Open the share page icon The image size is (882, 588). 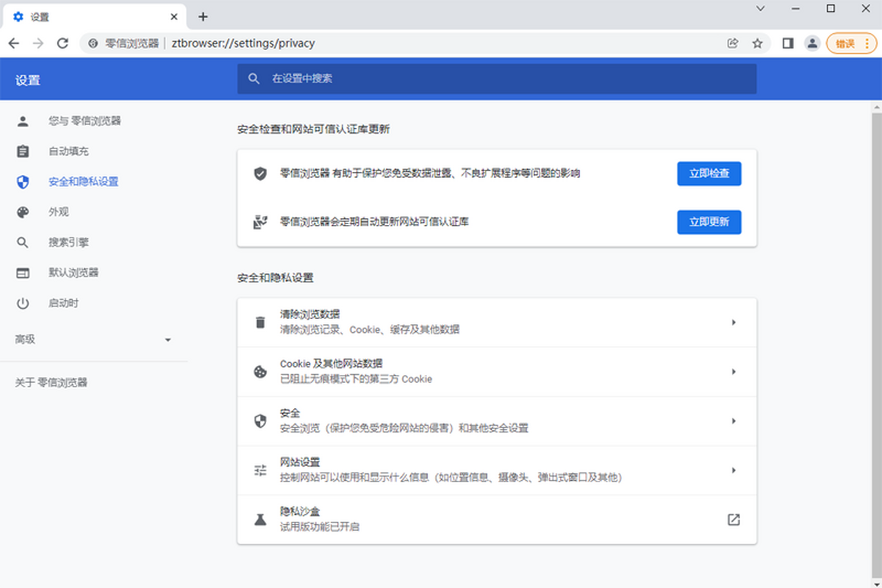coord(733,43)
